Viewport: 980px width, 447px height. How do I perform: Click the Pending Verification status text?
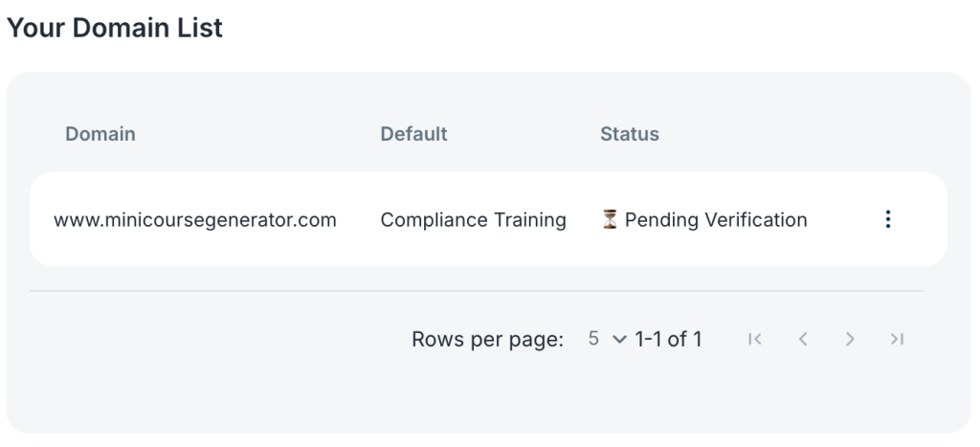point(716,220)
